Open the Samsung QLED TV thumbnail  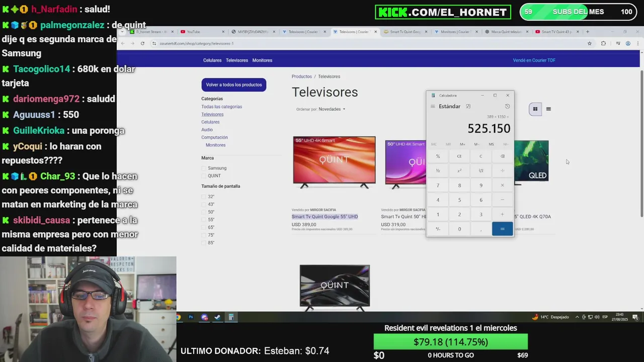(532, 162)
